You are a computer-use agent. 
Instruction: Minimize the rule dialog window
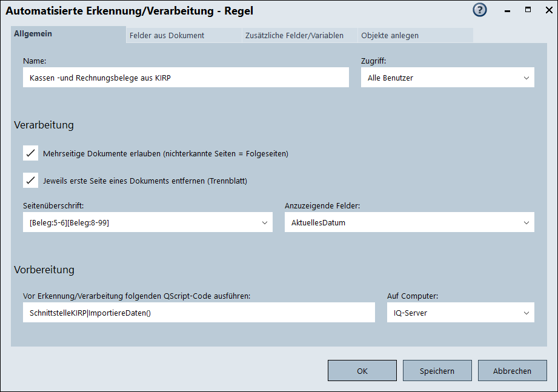coord(506,10)
